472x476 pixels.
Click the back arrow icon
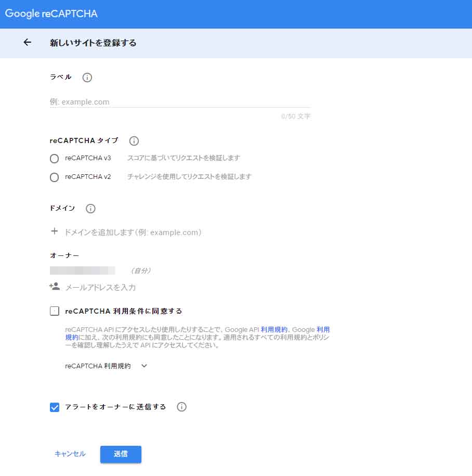[x=28, y=43]
